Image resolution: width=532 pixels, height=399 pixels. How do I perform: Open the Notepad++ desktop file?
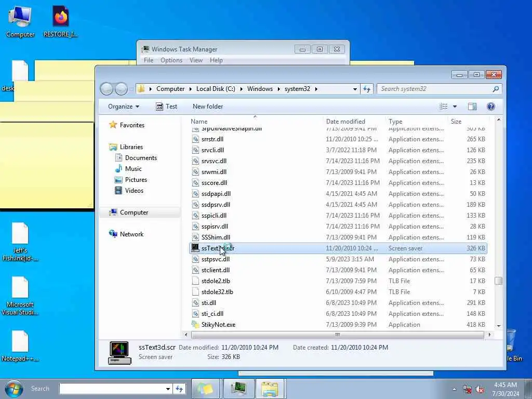point(20,346)
